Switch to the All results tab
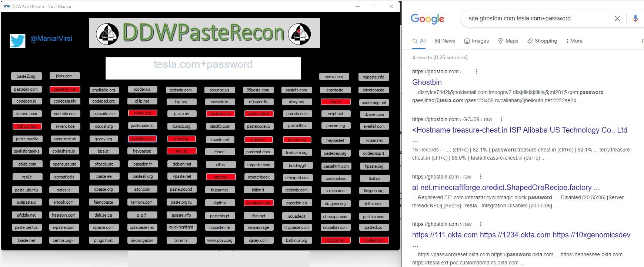The width and height of the screenshot is (644, 267). [419, 41]
